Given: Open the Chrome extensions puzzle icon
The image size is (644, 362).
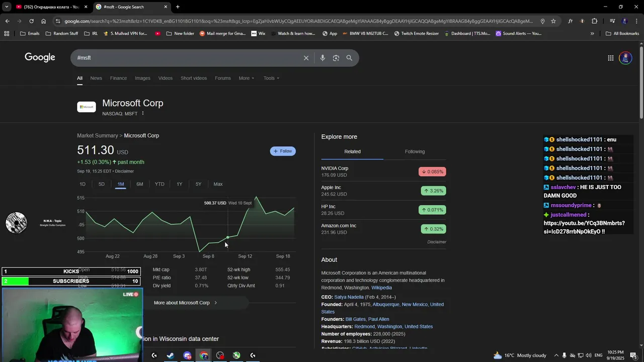Looking at the screenshot, I should coord(595,21).
